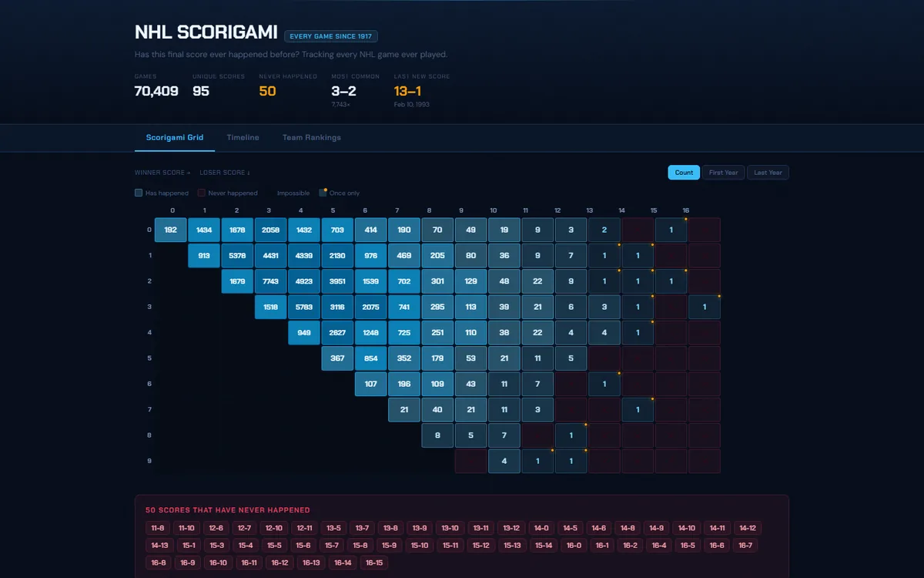
Task: Click the cell showing 367
Action: [337, 358]
